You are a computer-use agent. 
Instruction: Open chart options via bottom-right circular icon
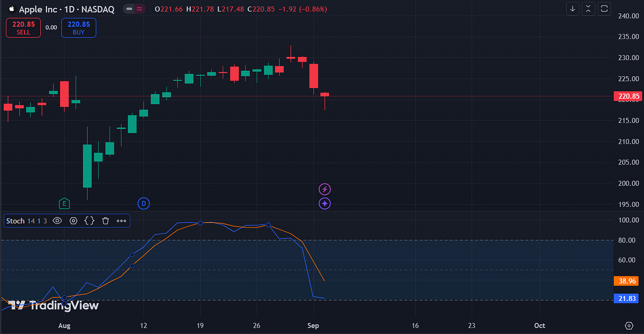pyautogui.click(x=628, y=326)
